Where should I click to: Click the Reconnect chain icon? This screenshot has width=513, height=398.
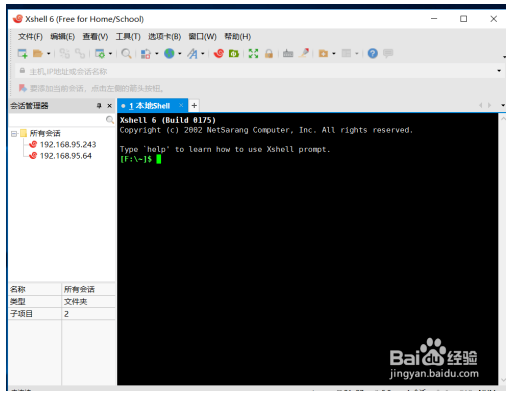point(80,53)
